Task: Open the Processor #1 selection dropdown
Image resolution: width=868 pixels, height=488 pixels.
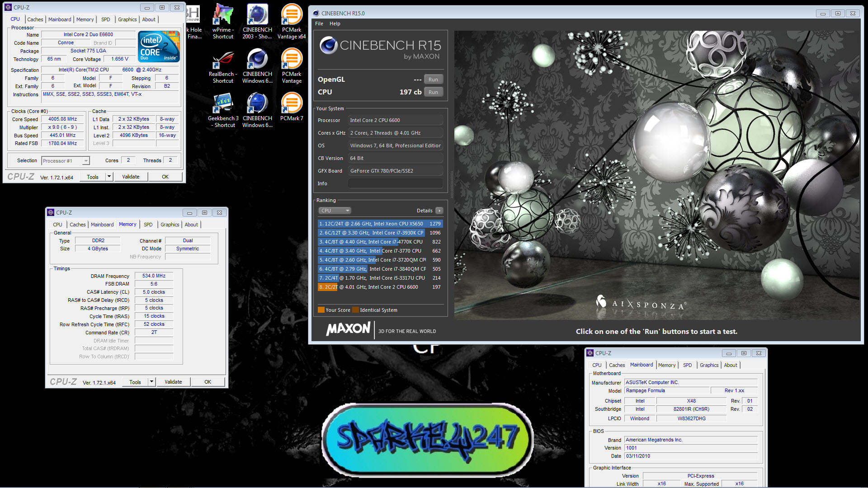Action: point(66,161)
